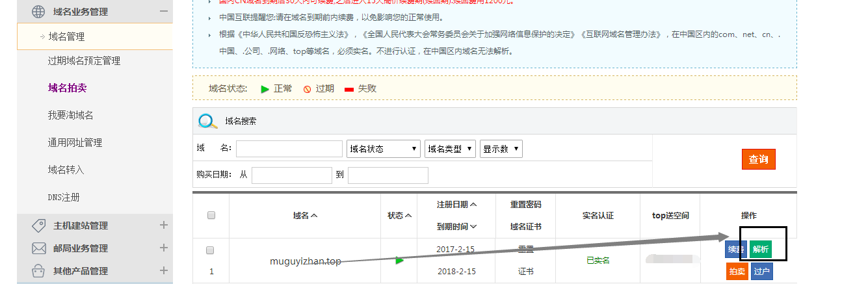Click the 域名 search input field
This screenshot has height=284, width=868.
click(x=289, y=149)
